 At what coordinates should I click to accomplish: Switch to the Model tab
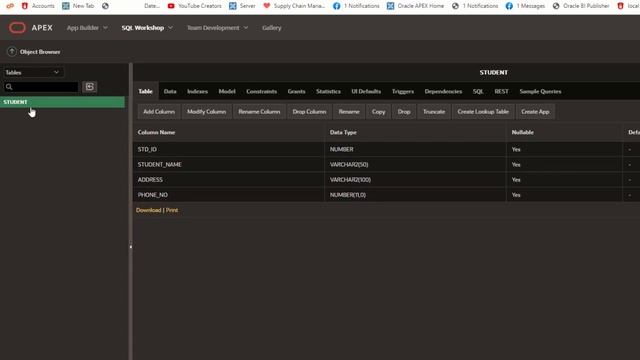point(227,91)
